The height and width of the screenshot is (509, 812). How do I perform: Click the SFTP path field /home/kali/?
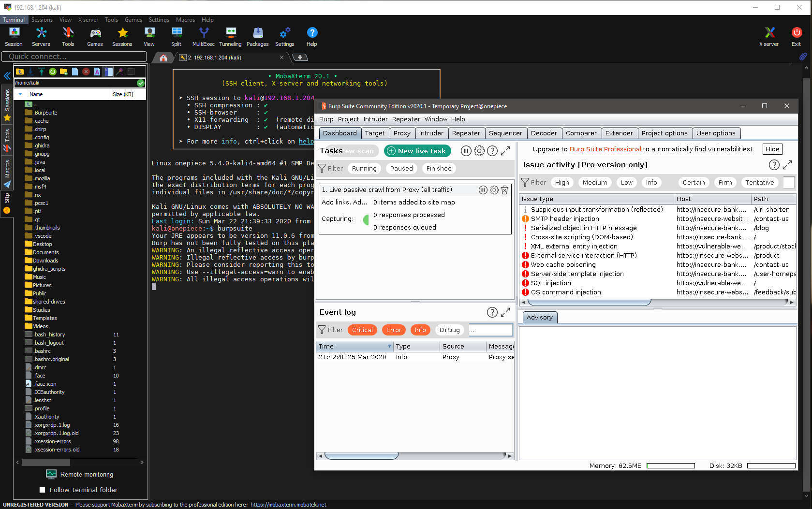coord(75,83)
